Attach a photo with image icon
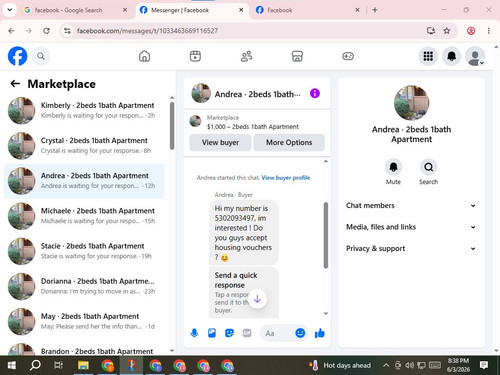Viewport: 500px width, 375px height. pos(212,333)
